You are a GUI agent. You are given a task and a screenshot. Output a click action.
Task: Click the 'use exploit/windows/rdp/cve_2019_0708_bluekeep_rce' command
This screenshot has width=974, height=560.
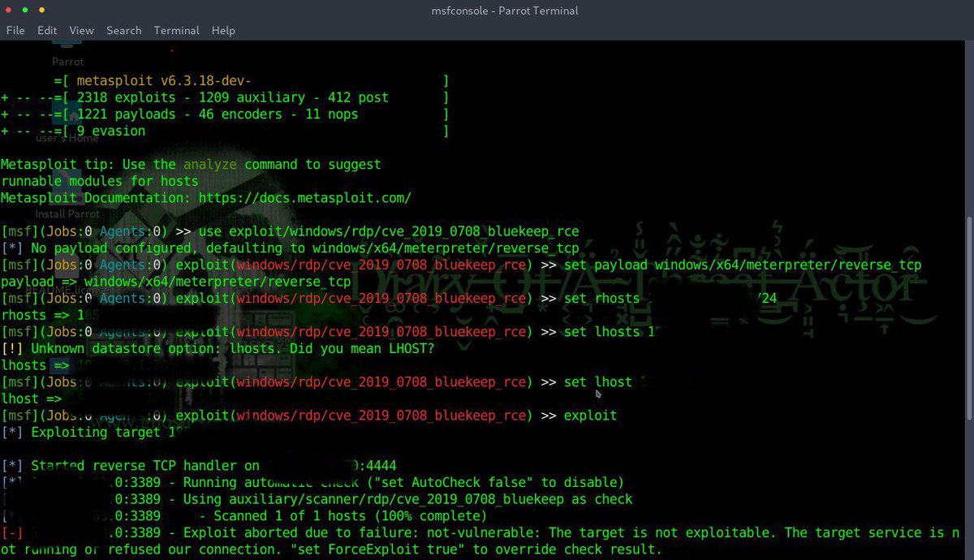click(389, 231)
